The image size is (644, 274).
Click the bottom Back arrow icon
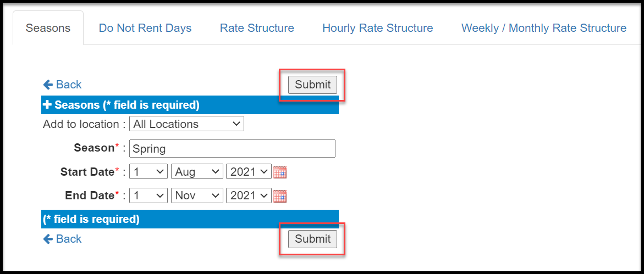coord(48,239)
